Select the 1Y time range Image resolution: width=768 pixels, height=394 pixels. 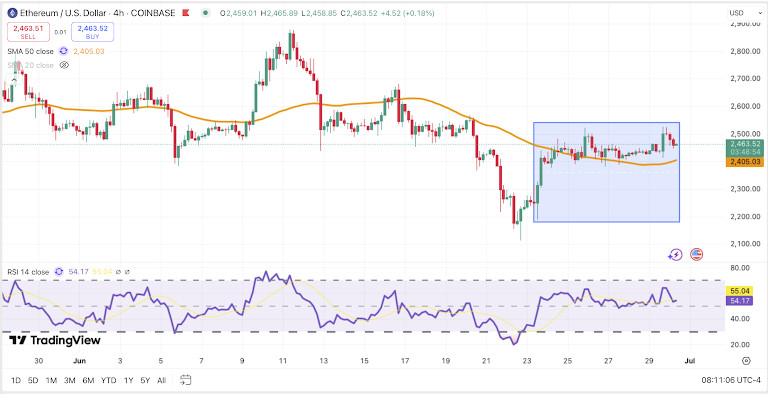128,380
